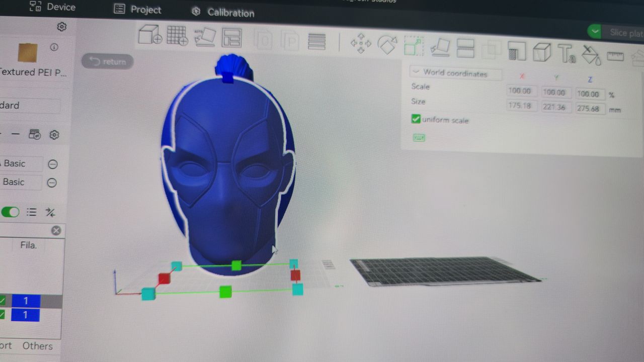Screen dimensions: 644x362
Task: Select the Cut tool icon
Action: tap(465, 49)
